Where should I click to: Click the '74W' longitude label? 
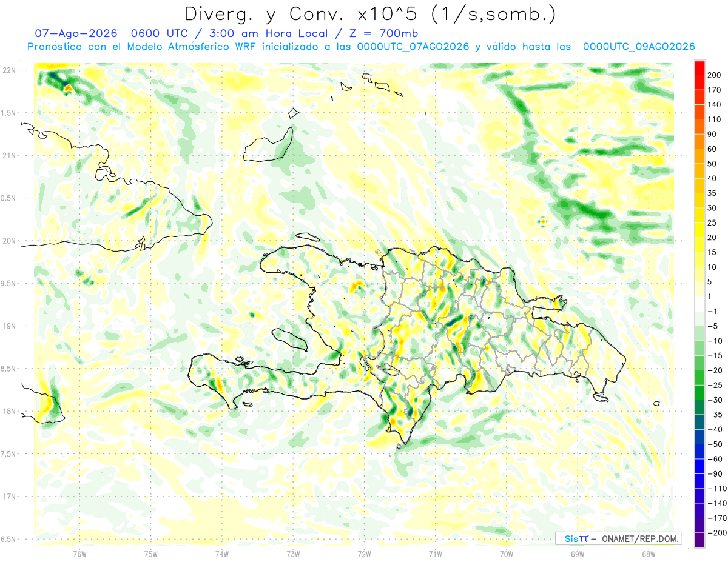point(221,553)
